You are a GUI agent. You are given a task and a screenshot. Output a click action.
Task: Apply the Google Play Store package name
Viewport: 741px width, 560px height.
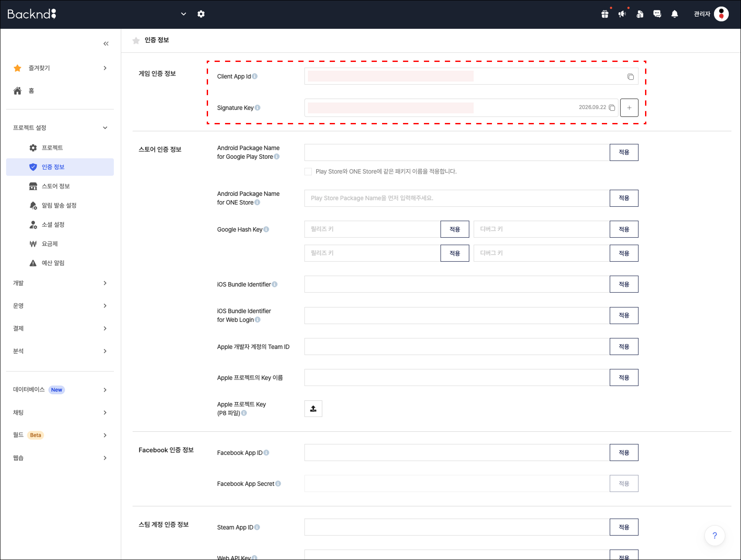point(624,152)
